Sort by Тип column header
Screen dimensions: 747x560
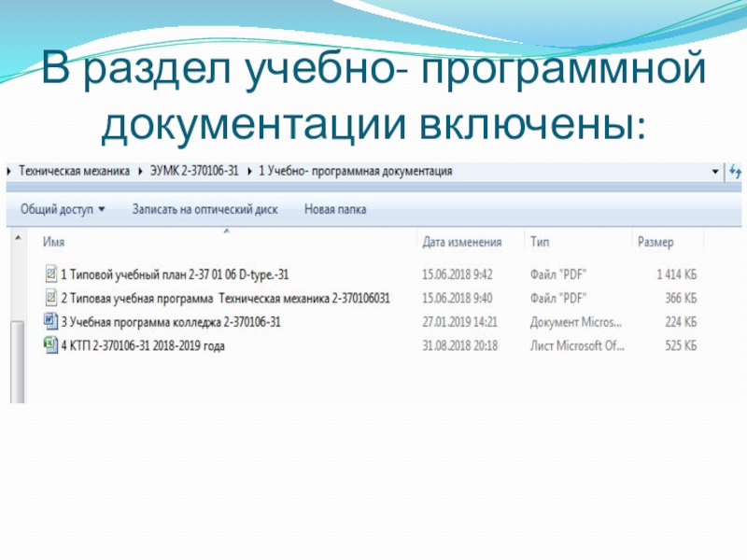(540, 242)
